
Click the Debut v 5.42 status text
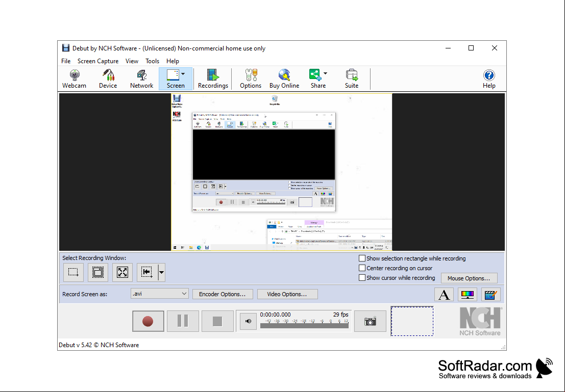99,345
